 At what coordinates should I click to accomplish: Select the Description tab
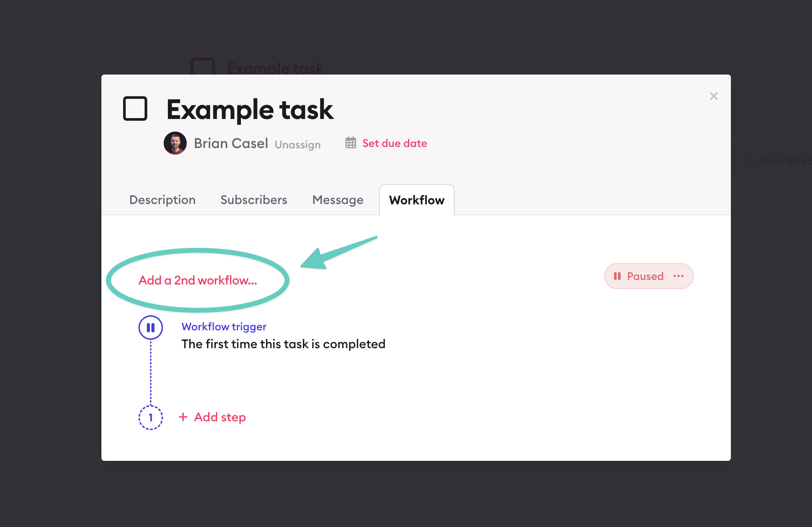coord(162,200)
